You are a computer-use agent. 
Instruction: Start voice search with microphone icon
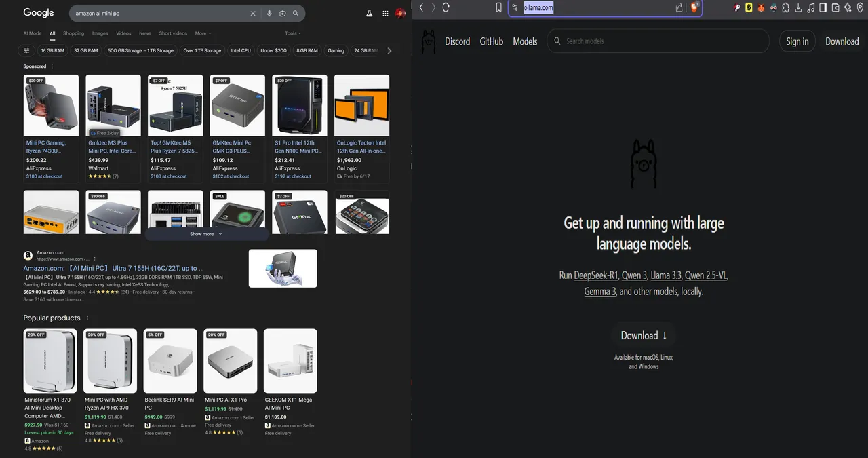coord(269,13)
